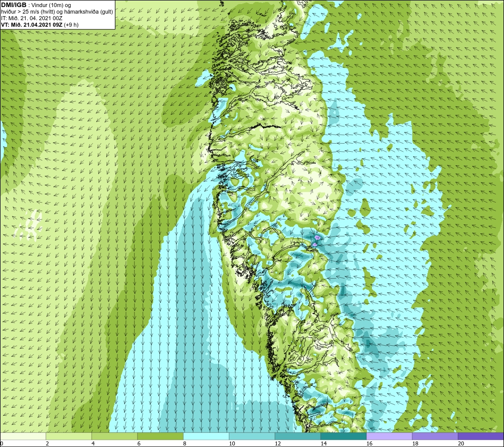Image resolution: width=504 pixels, height=447 pixels.
Task: Select the 6–8 m/s dark green swatch
Action: tap(160, 436)
